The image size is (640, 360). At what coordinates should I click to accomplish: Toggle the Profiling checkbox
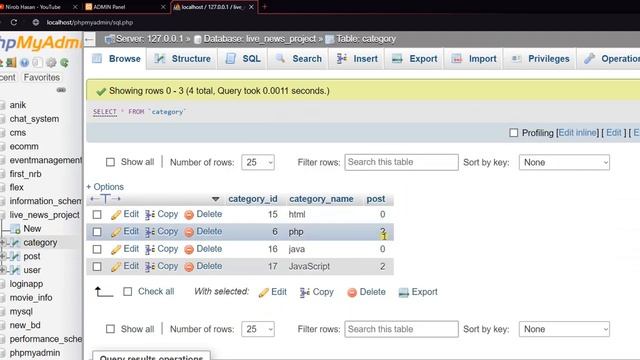point(513,133)
